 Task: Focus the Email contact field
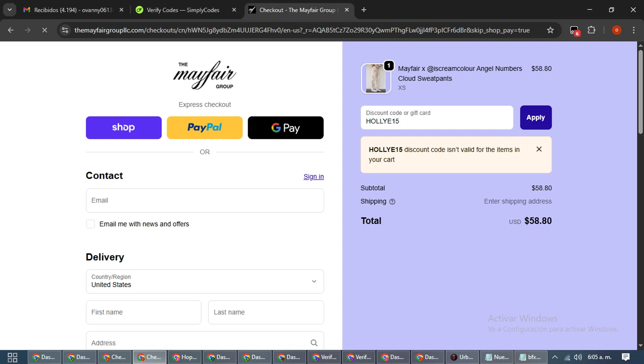205,200
